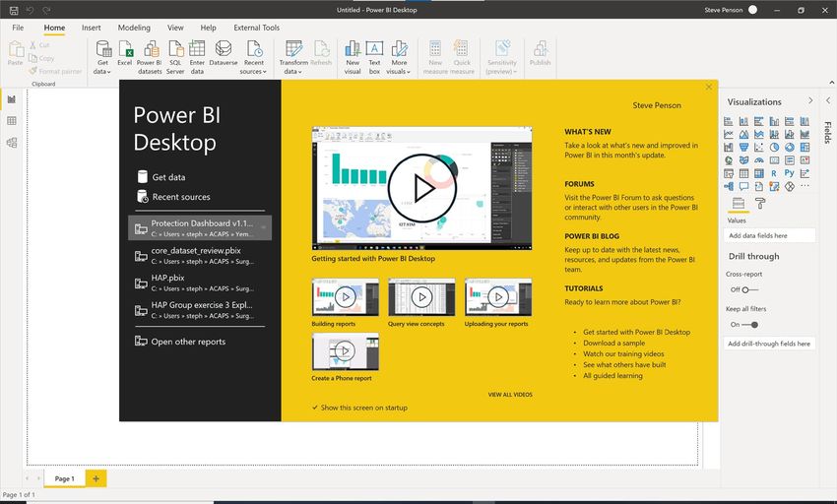Expand the Get data dropdown arrow

pos(109,72)
